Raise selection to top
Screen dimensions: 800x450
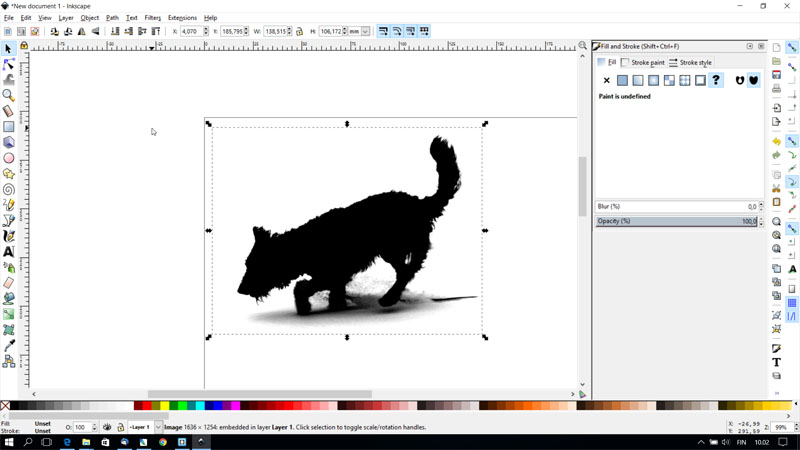click(x=156, y=32)
